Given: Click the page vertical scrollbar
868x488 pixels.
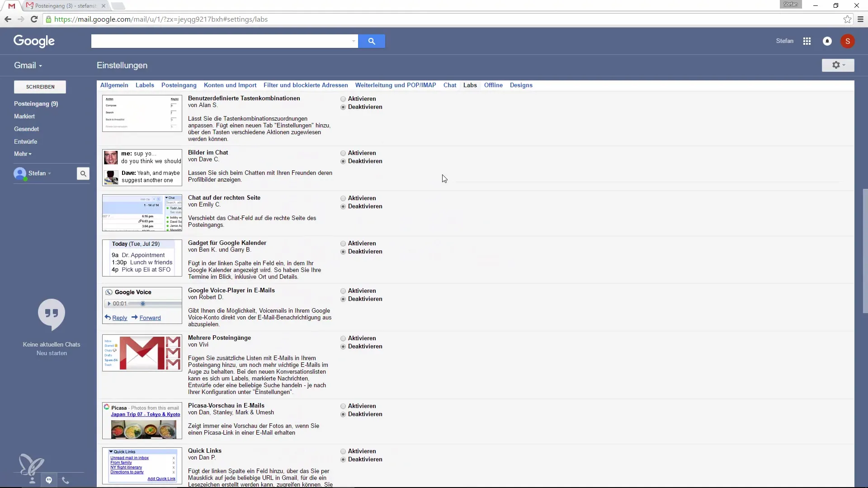Looking at the screenshot, I should [865, 251].
